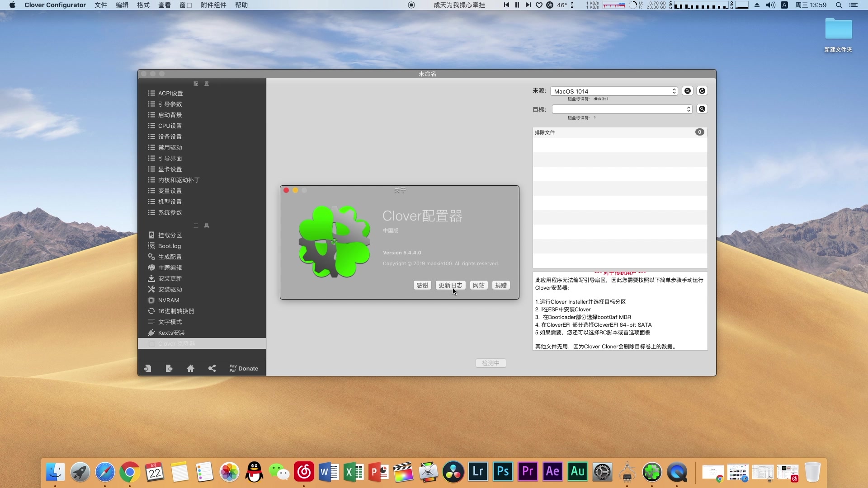Open the Clover Configurator app menu

[x=55, y=5]
